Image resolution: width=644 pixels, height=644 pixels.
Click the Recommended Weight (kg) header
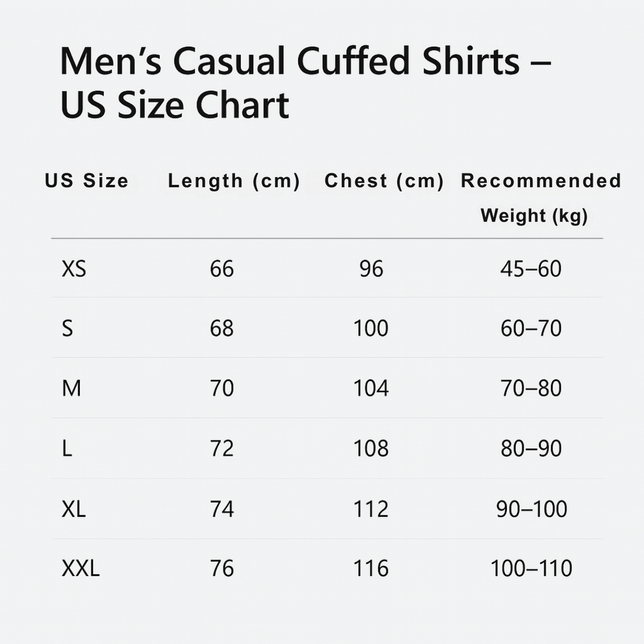(540, 197)
